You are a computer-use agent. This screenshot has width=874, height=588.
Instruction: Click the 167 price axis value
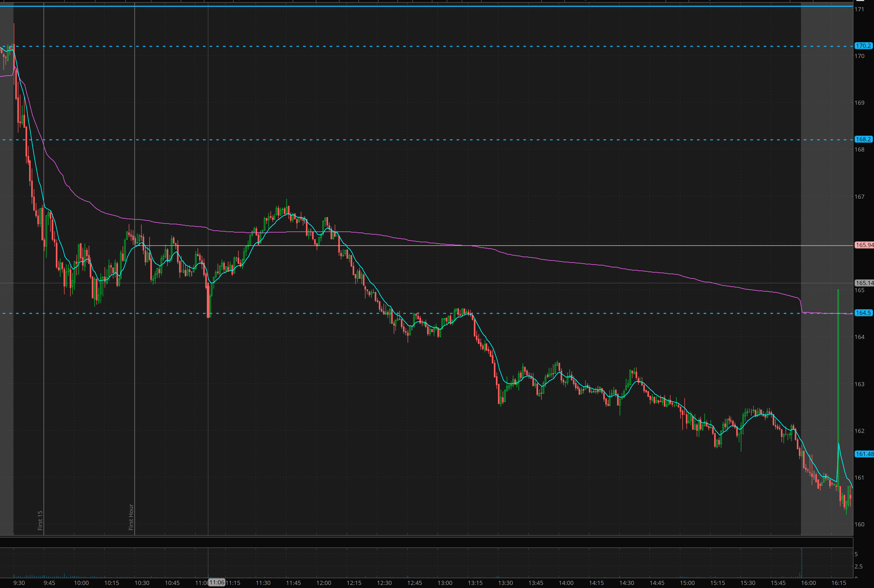click(859, 196)
